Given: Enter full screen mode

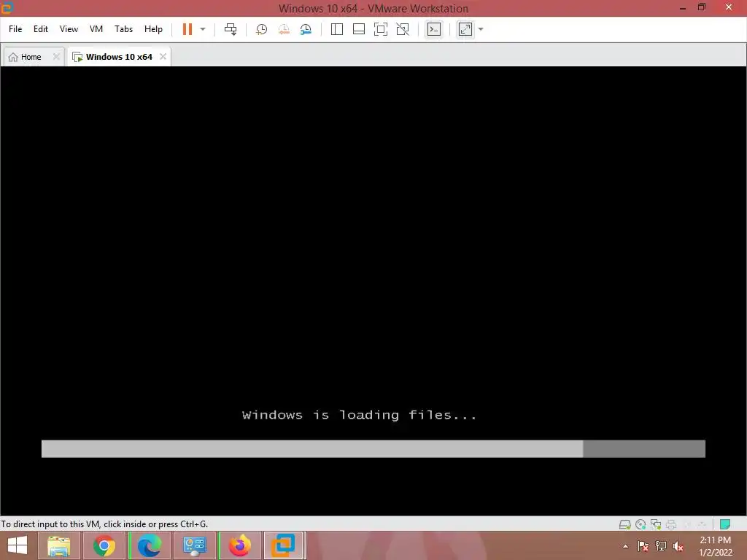Looking at the screenshot, I should (381, 29).
